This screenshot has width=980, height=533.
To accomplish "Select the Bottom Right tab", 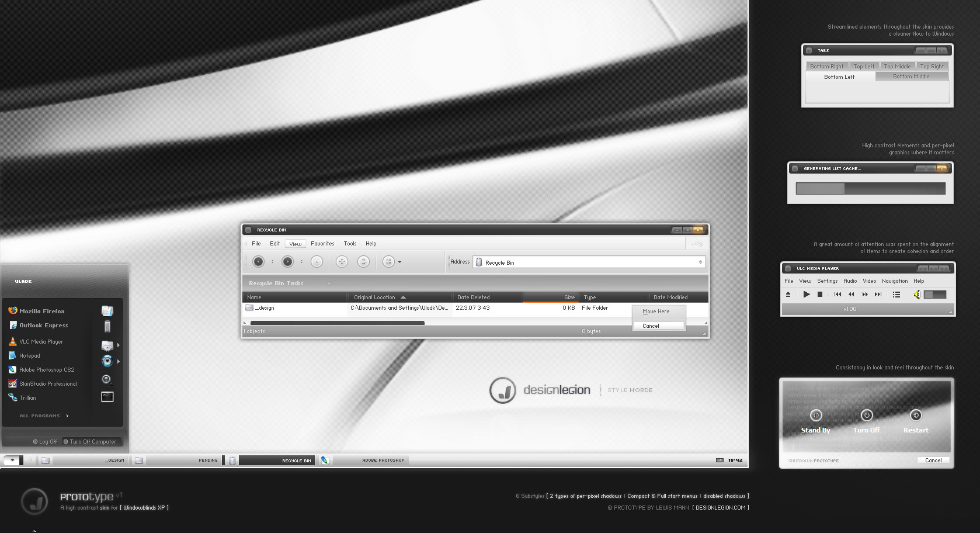I will pyautogui.click(x=826, y=67).
